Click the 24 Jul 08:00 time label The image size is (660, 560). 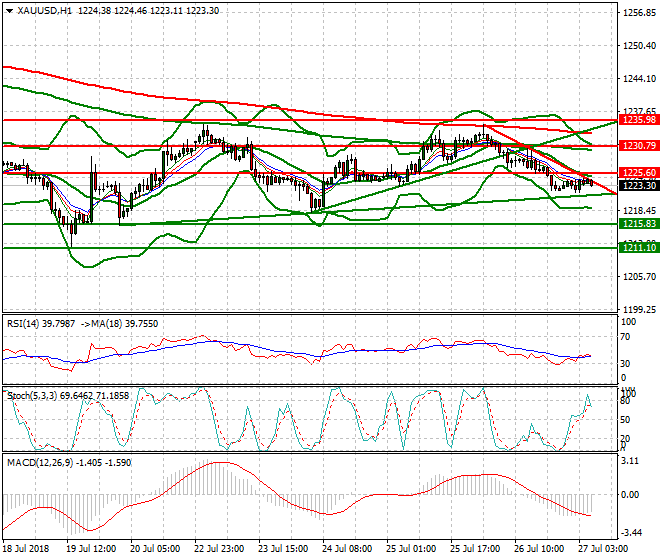(346, 549)
